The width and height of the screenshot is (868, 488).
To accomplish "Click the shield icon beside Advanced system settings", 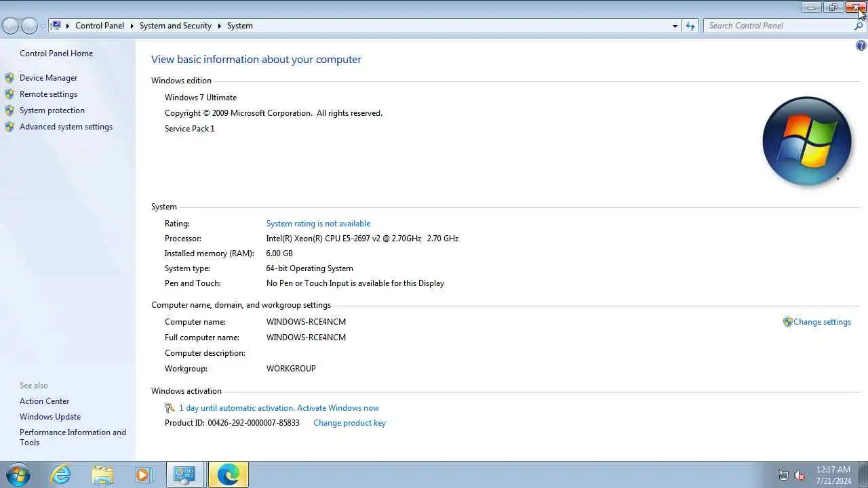I will coord(9,127).
